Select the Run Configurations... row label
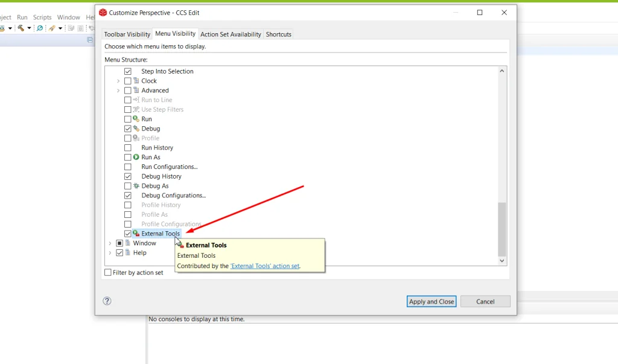Viewport: 618px width, 364px height. 170,167
